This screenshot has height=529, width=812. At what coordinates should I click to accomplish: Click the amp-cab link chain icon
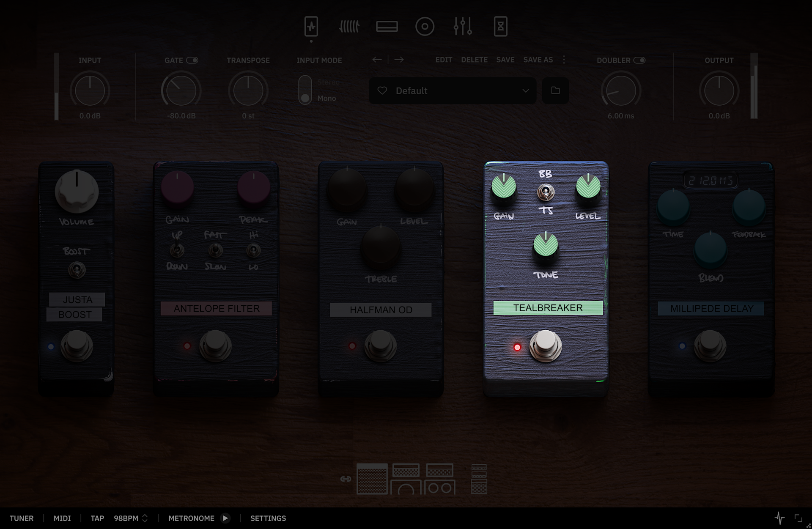[x=346, y=479]
